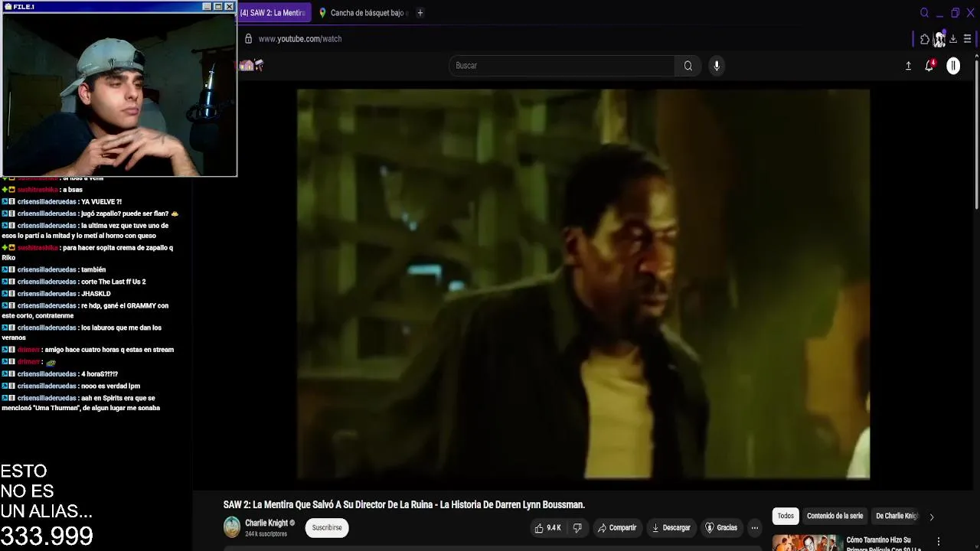
Task: Open YouTube notifications bell
Action: coord(929,66)
